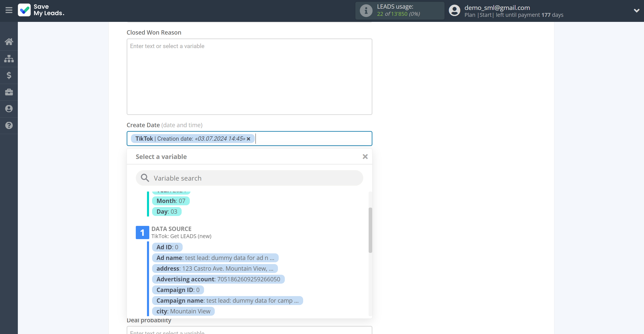Select the Advertising account variable
644x334 pixels.
pos(218,279)
